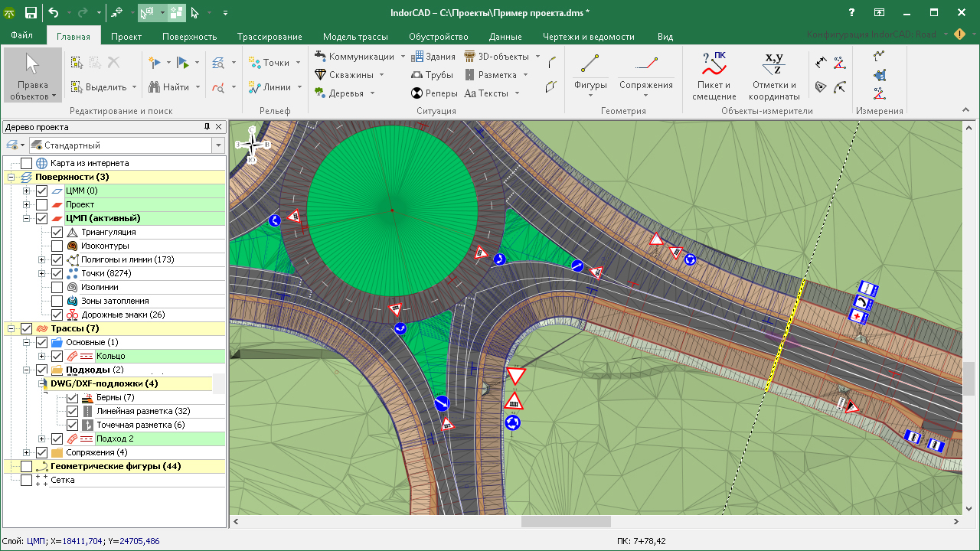Screen dimensions: 980x551
Task: Enable the Зоны затопления checkbox
Action: [x=57, y=301]
